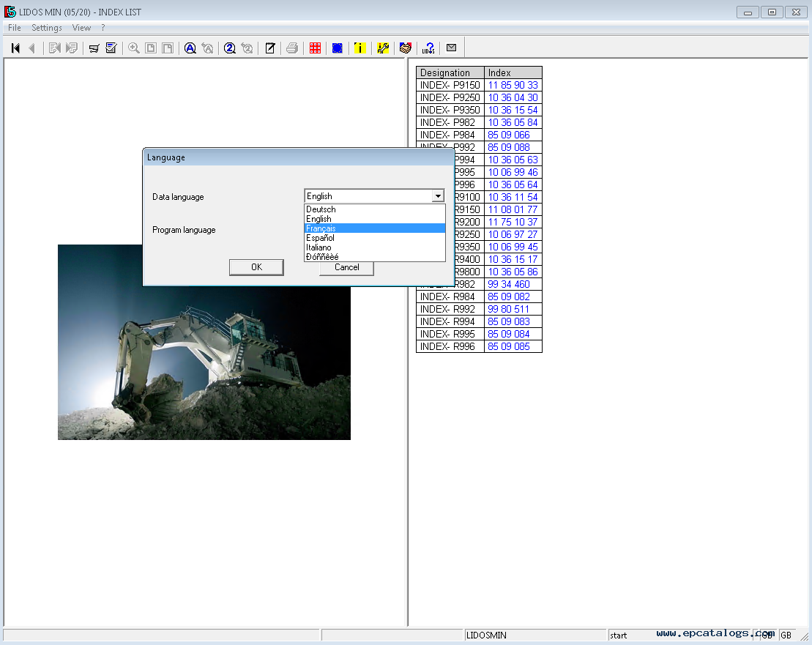Open the shopping cart icon in toolbar
Viewport: 812px width, 645px height.
point(94,48)
